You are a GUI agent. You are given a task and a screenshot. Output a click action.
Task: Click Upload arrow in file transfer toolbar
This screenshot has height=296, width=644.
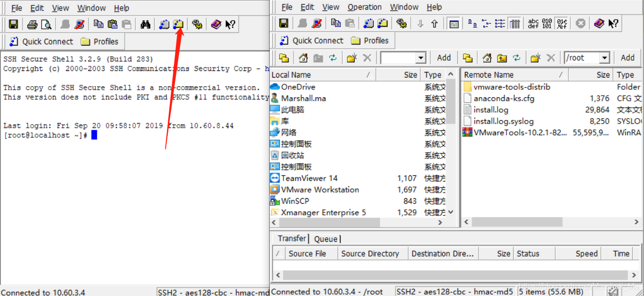435,23
